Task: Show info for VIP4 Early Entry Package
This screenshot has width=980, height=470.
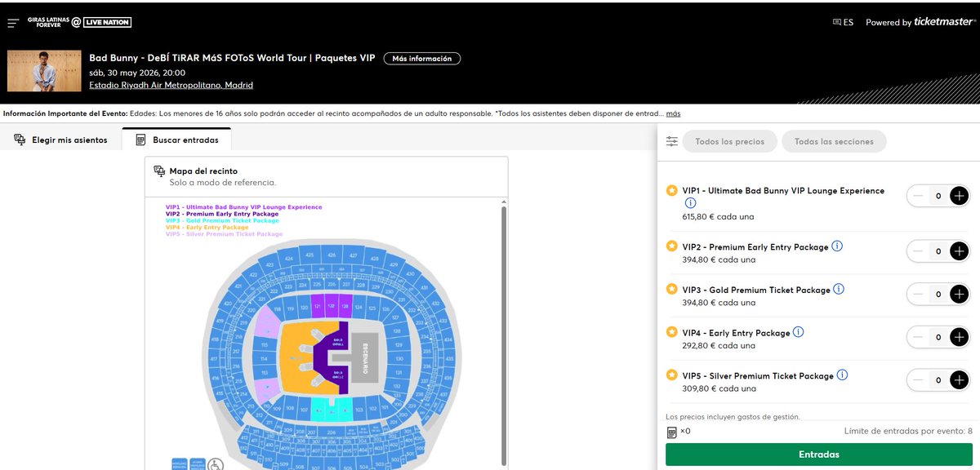Action: (x=799, y=332)
